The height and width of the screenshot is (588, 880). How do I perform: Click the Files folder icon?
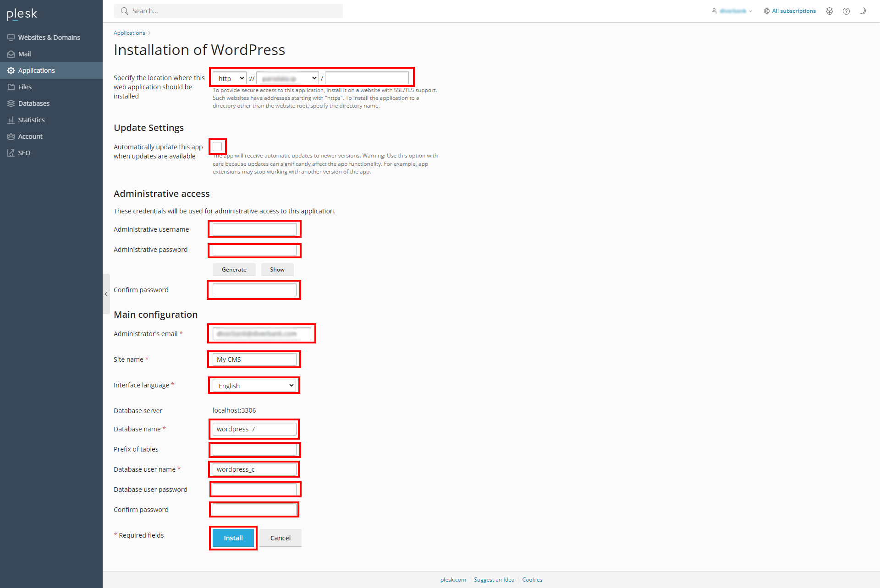click(x=11, y=87)
